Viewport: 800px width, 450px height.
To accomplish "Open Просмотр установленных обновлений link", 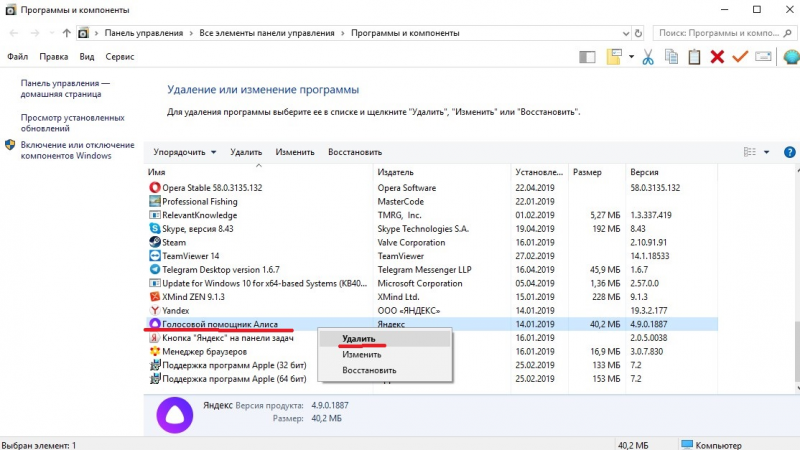I will click(x=72, y=123).
